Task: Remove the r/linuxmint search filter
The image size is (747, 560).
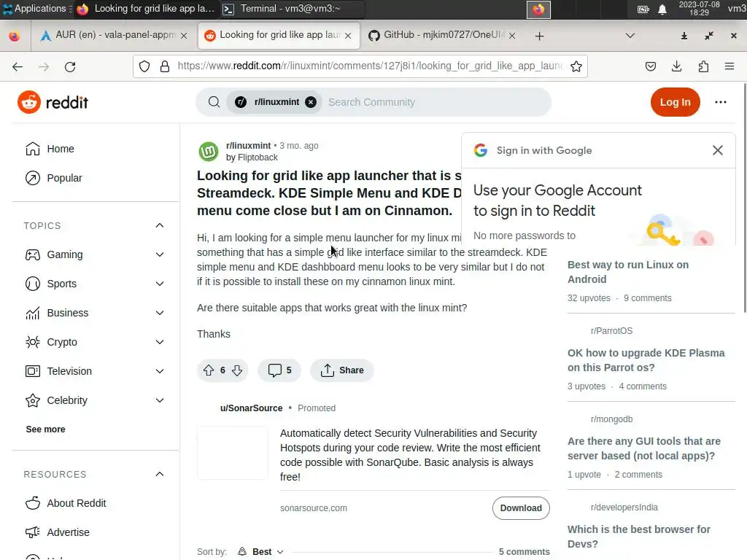Action: coord(311,102)
